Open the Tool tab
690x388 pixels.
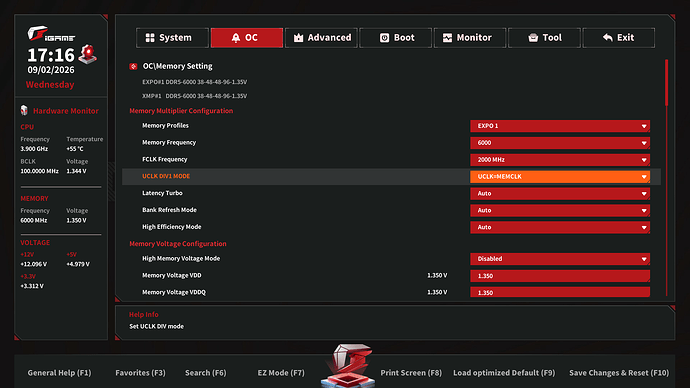coord(544,38)
